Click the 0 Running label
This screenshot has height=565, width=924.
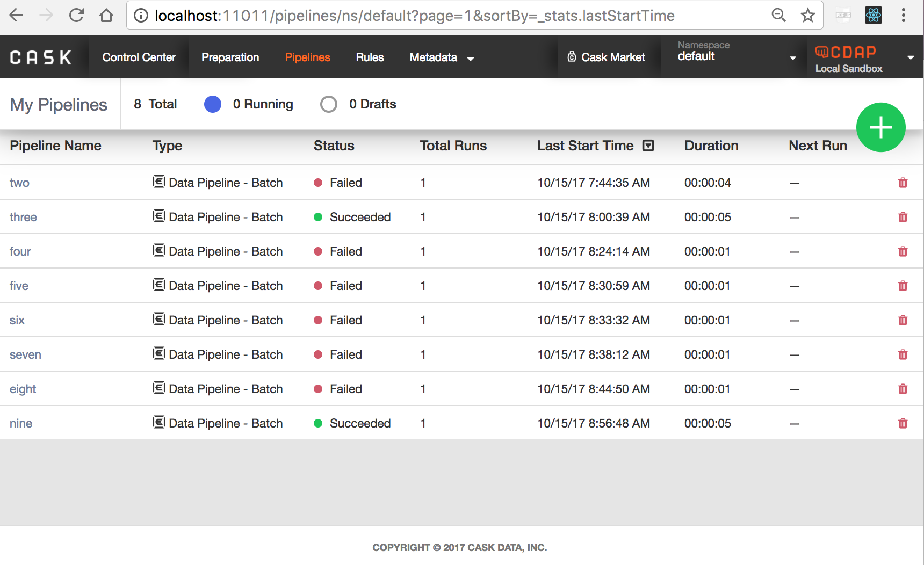263,104
